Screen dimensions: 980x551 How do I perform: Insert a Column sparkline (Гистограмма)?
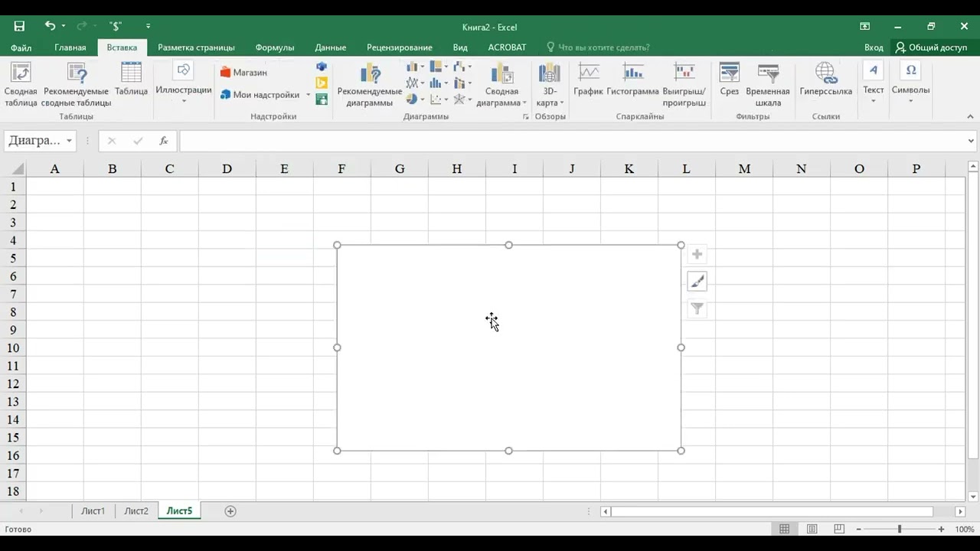pyautogui.click(x=632, y=80)
